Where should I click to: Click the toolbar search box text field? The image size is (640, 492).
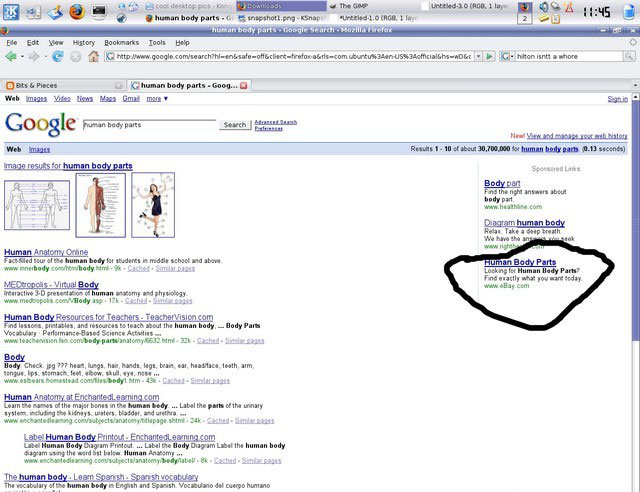pyautogui.click(x=569, y=56)
